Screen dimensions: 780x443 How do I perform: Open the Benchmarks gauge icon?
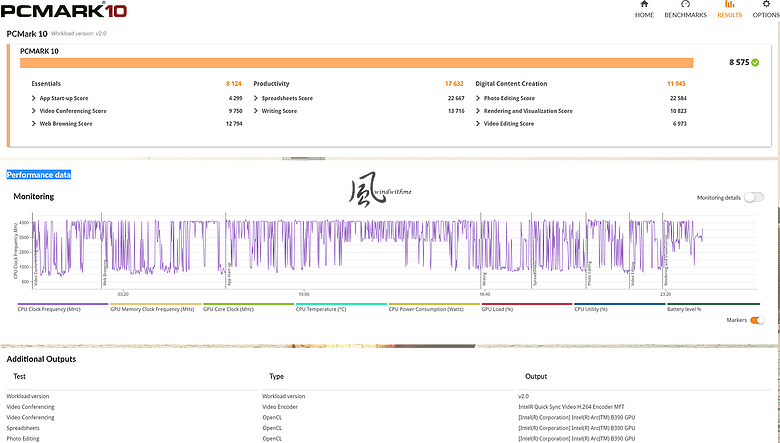(x=685, y=4)
